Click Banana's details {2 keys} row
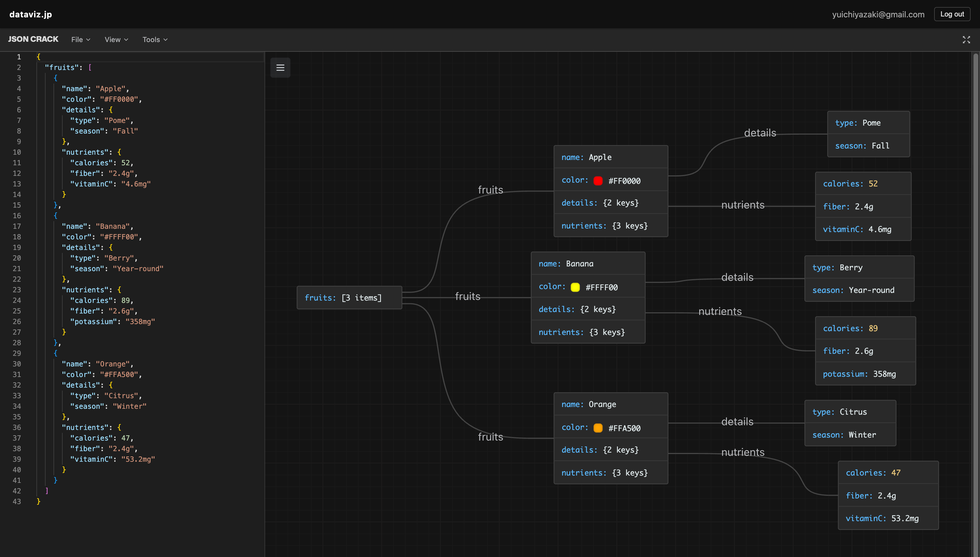 tap(588, 309)
